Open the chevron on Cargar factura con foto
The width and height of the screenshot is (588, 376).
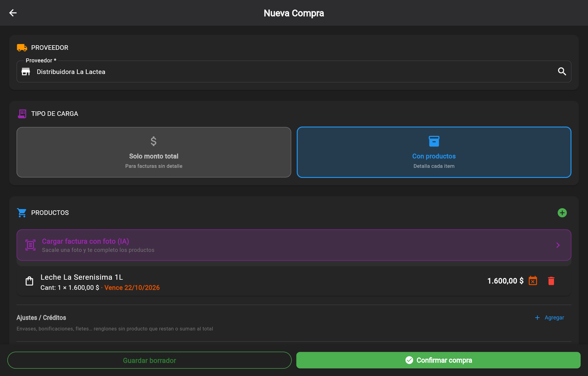558,245
